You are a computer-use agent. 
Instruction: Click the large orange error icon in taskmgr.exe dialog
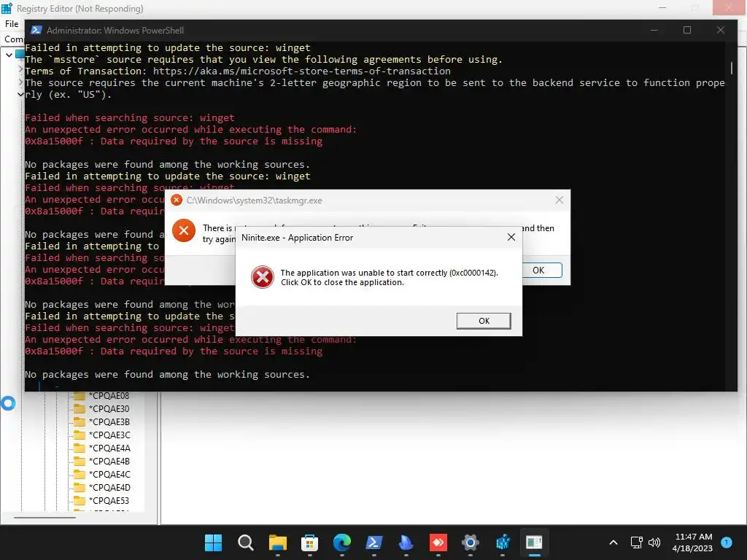[x=183, y=231]
